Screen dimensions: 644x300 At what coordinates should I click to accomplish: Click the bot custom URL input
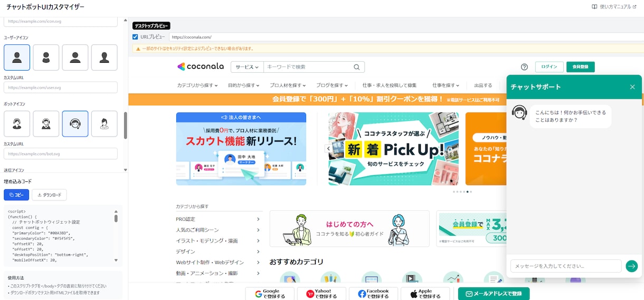pyautogui.click(x=60, y=153)
